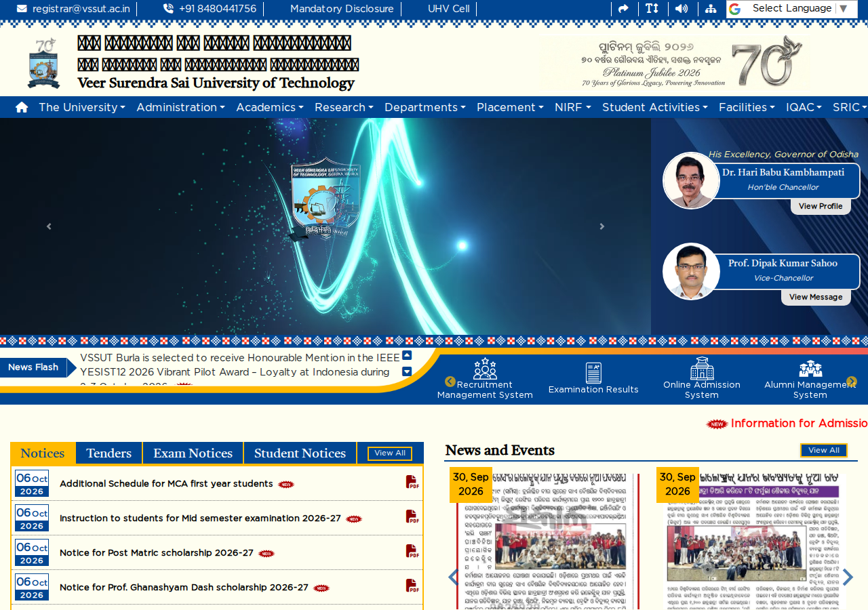Screen dimensions: 868x610
Task: Show next banner slide
Action: [601, 226]
